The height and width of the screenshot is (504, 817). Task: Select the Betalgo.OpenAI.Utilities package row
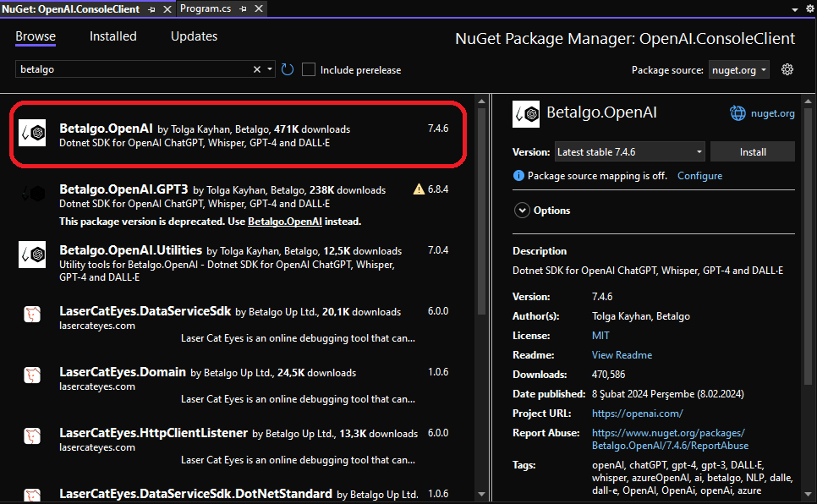(x=238, y=263)
